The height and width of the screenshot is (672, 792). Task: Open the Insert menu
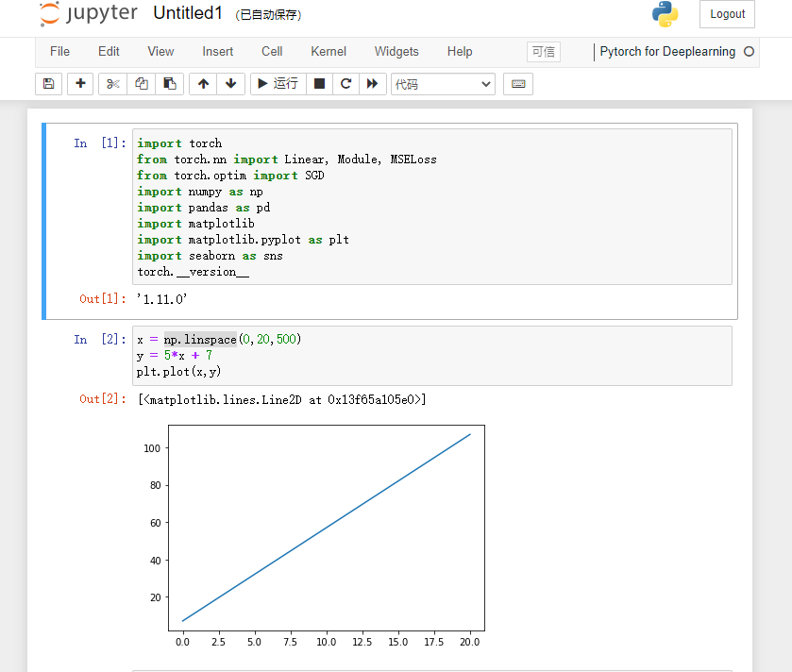pyautogui.click(x=217, y=52)
